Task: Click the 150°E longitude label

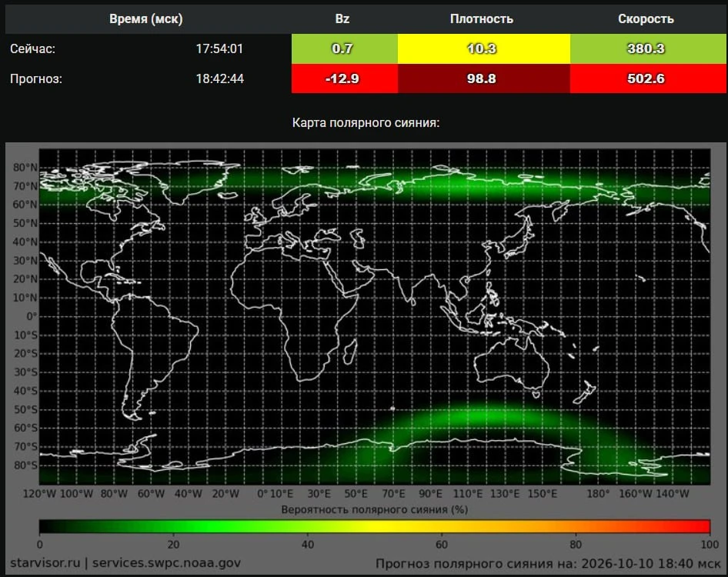Action: (x=542, y=494)
